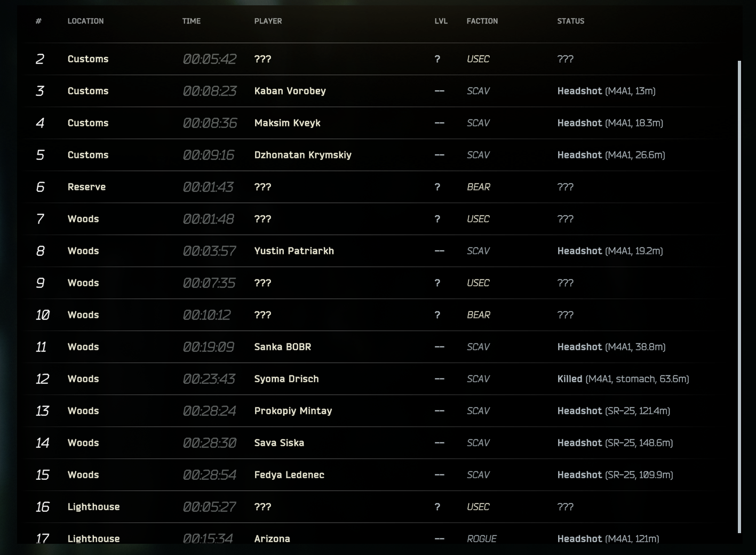
Task: Click the FACTION column header
Action: pos(482,21)
